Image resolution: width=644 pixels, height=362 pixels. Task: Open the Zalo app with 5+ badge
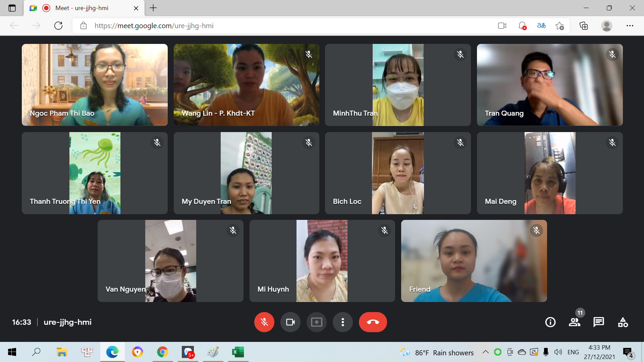(x=188, y=352)
